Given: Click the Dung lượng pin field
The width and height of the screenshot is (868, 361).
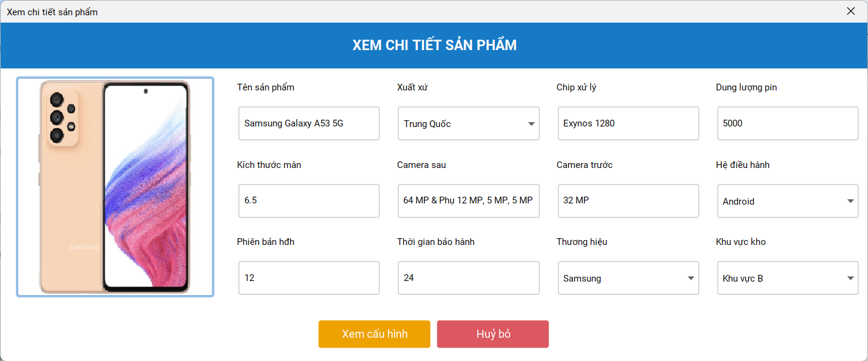Looking at the screenshot, I should [x=788, y=123].
